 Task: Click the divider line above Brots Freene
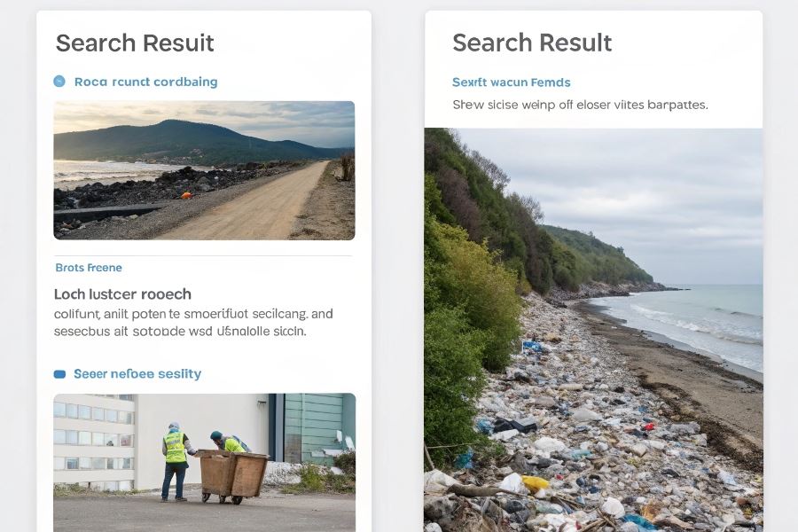pyautogui.click(x=203, y=255)
